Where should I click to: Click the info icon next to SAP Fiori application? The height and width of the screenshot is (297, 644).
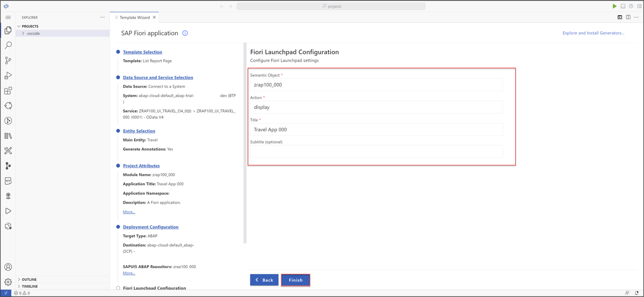tap(185, 33)
